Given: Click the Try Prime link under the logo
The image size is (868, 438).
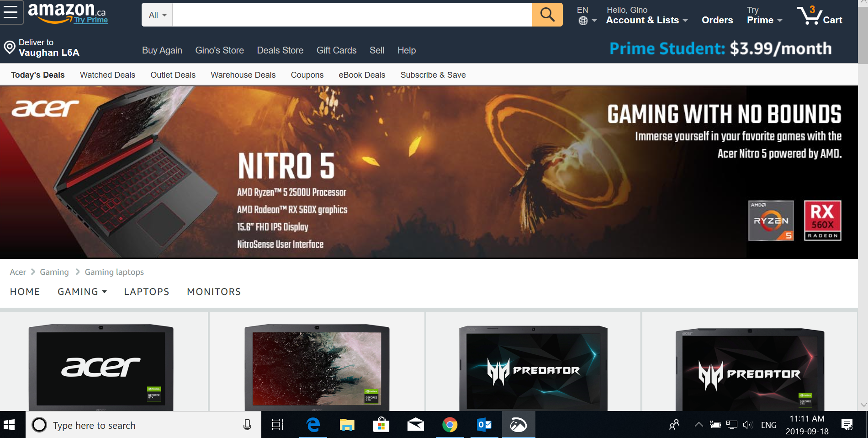Looking at the screenshot, I should (91, 20).
